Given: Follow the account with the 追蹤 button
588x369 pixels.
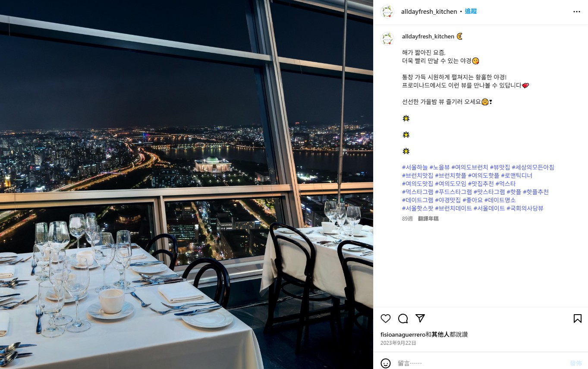Looking at the screenshot, I should [x=471, y=11].
